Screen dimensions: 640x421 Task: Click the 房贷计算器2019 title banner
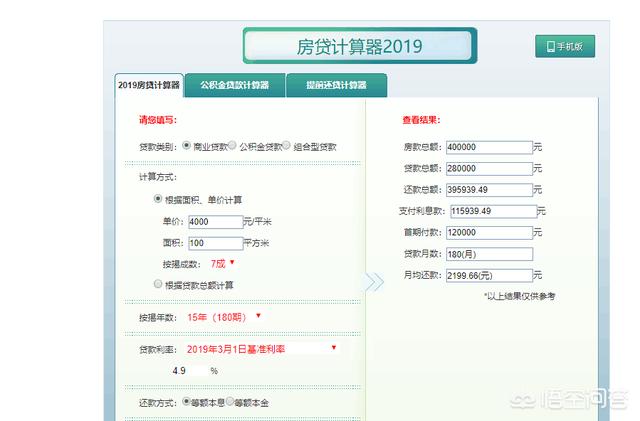click(359, 46)
